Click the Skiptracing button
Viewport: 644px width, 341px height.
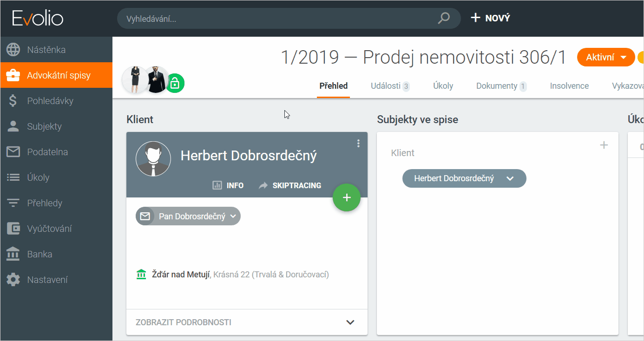(290, 185)
